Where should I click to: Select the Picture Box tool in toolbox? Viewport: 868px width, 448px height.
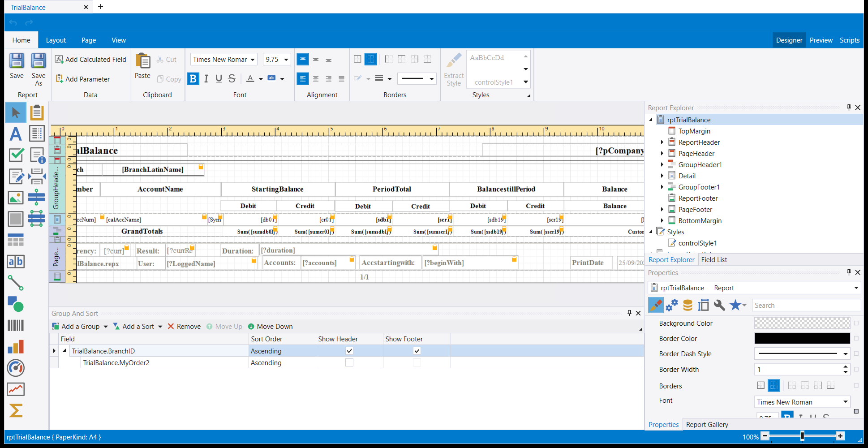click(x=16, y=198)
